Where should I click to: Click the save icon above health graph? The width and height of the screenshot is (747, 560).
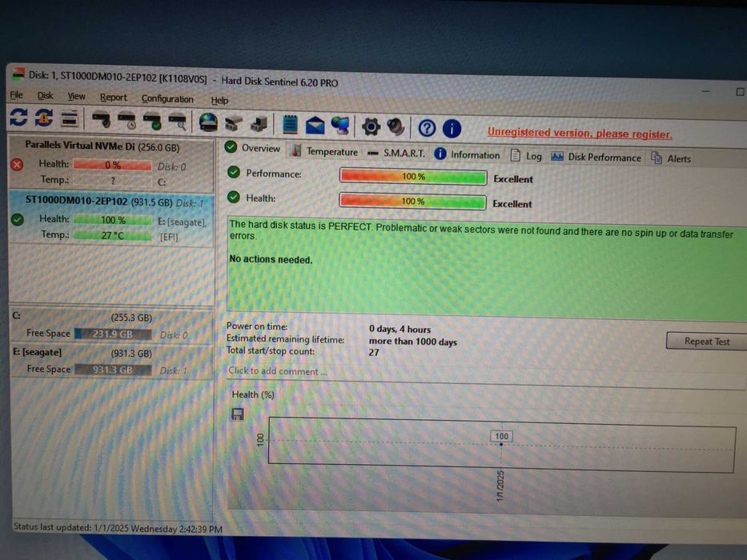[x=238, y=414]
